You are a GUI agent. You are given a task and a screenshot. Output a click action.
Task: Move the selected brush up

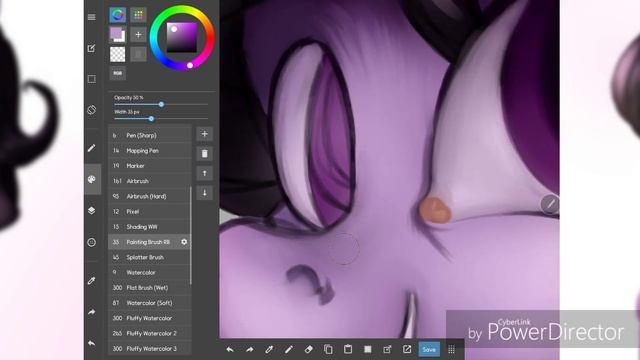(x=204, y=173)
